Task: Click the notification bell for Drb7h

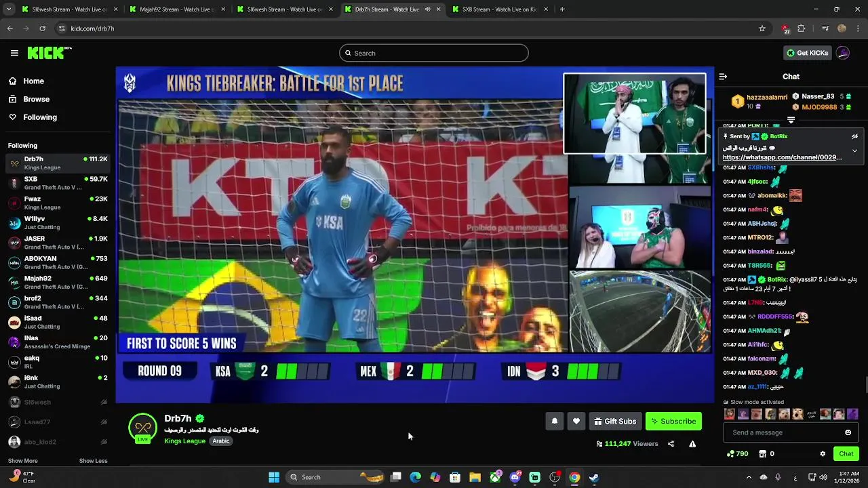Action: 554,422
